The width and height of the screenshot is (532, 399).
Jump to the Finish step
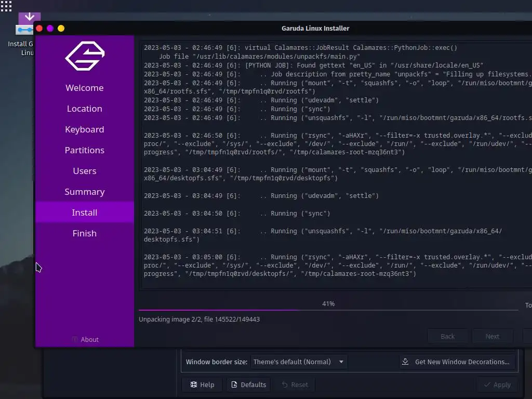click(x=85, y=233)
